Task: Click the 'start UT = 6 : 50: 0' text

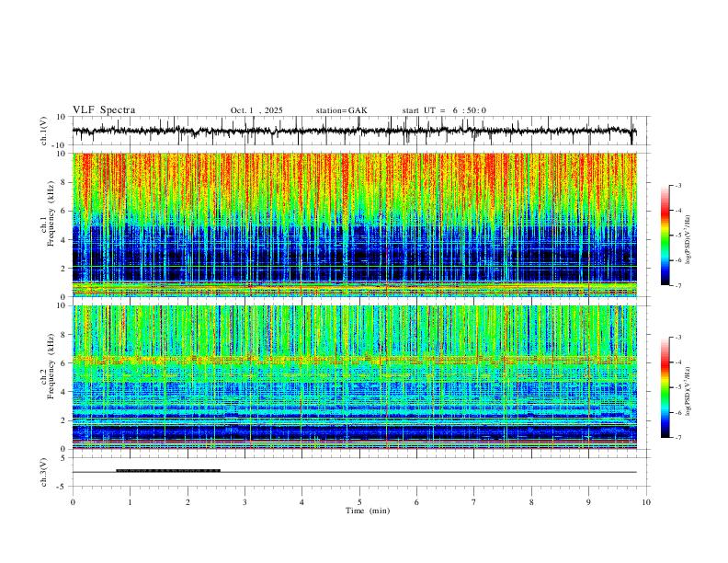Action: pos(444,110)
